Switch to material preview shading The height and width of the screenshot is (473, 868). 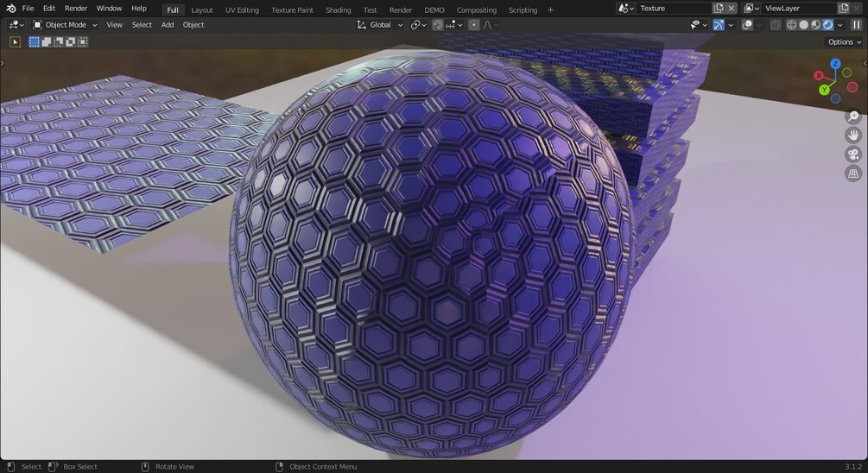click(816, 25)
